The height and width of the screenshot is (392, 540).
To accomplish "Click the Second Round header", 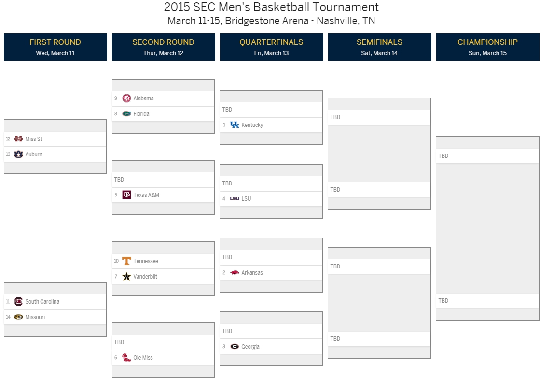I will [164, 47].
